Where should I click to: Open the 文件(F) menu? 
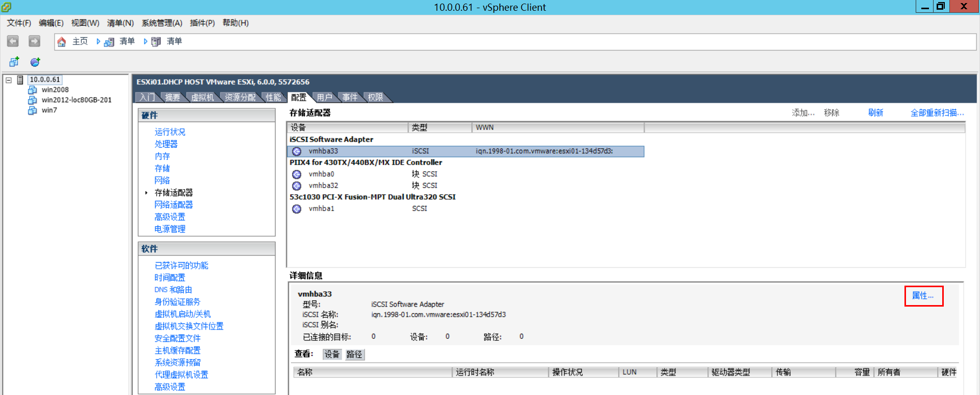pyautogui.click(x=19, y=23)
